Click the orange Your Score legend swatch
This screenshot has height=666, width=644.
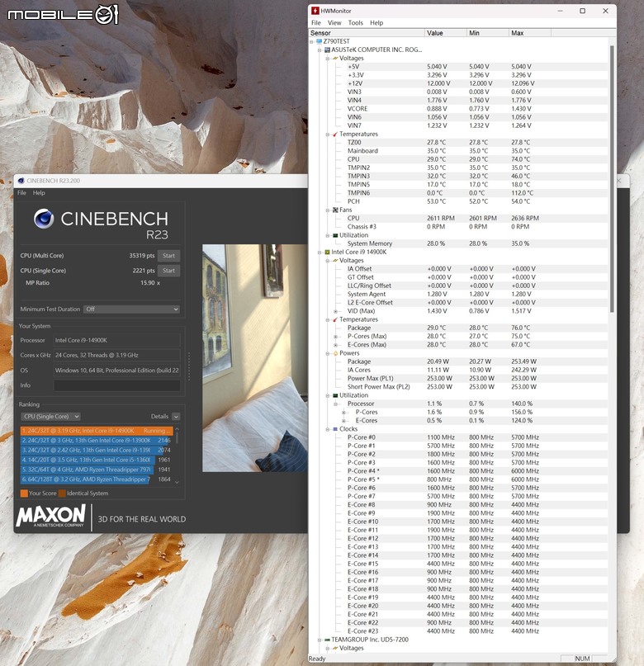coord(24,494)
